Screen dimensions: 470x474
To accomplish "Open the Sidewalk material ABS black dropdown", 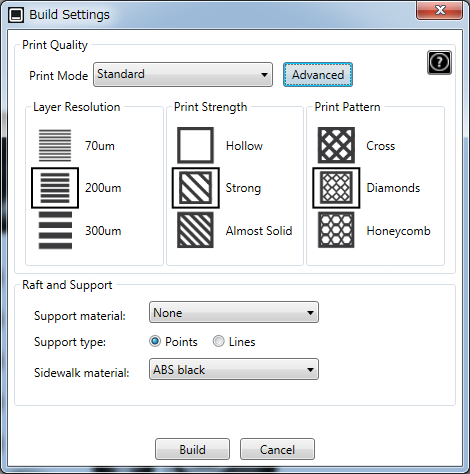I will click(x=234, y=369).
